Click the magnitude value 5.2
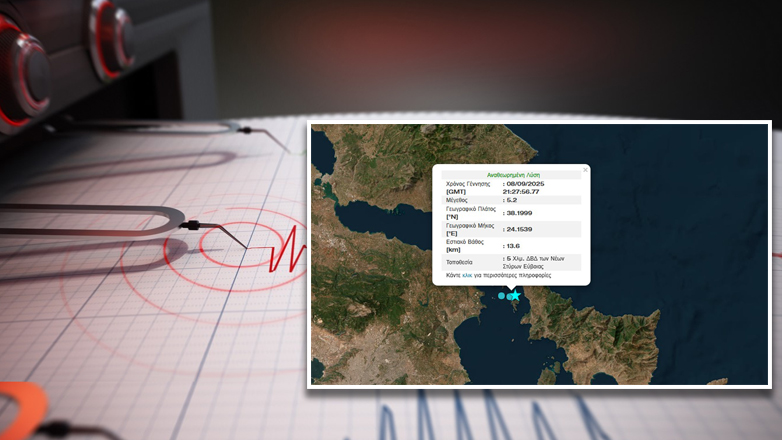 (x=511, y=200)
